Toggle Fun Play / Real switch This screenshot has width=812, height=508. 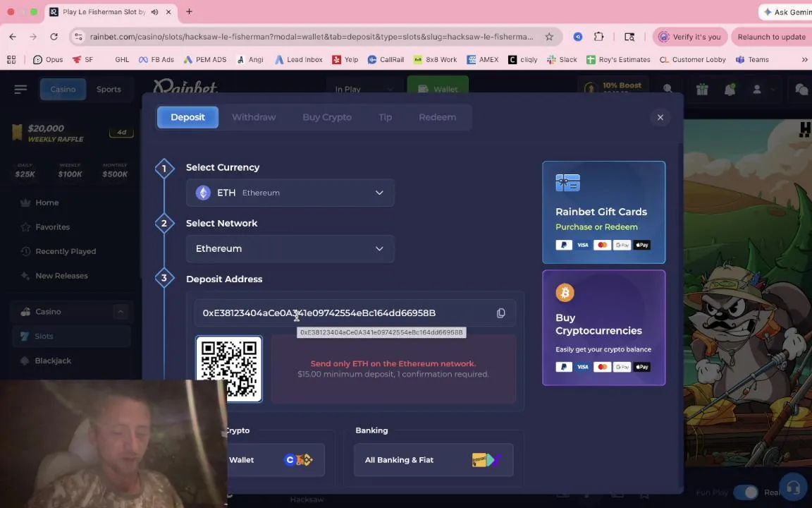[745, 492]
